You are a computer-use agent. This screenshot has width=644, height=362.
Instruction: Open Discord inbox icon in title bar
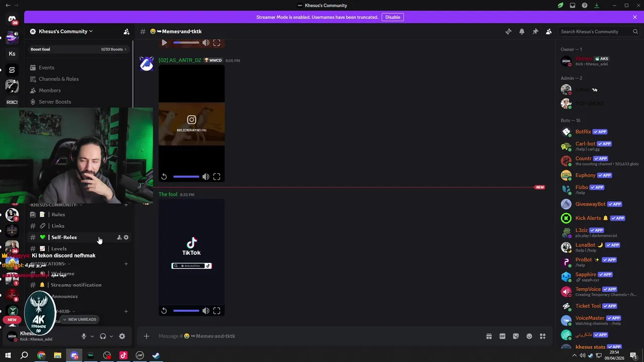(573, 6)
